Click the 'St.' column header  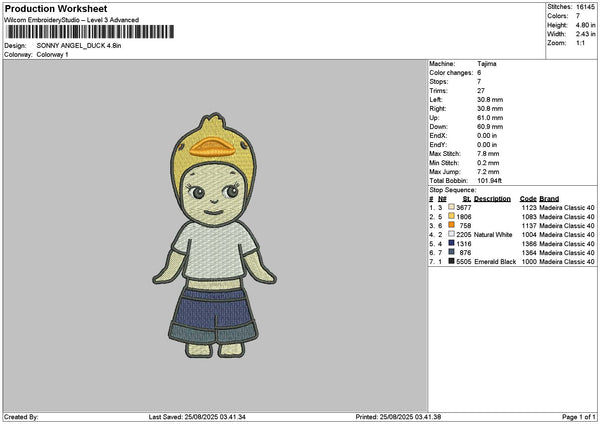467,199
